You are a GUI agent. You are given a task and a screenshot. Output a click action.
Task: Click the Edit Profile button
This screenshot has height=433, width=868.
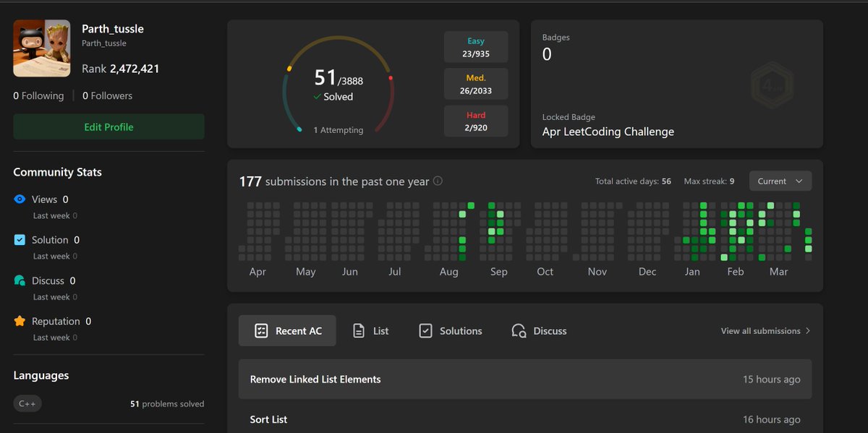click(x=109, y=127)
